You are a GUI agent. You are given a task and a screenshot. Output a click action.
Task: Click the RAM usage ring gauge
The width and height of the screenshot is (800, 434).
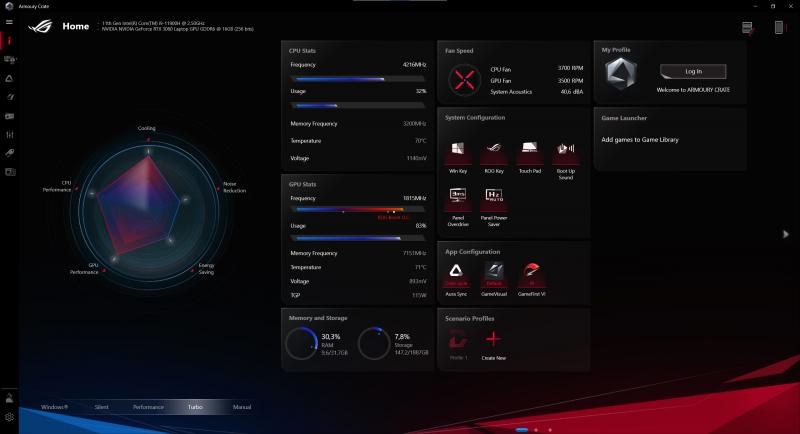pyautogui.click(x=302, y=343)
